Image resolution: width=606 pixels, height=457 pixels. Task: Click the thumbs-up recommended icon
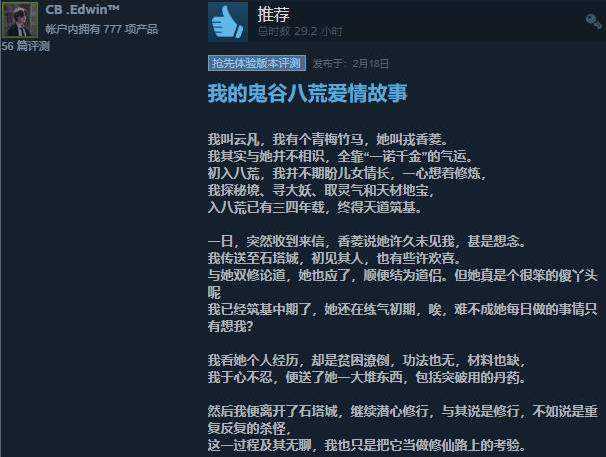click(x=228, y=22)
